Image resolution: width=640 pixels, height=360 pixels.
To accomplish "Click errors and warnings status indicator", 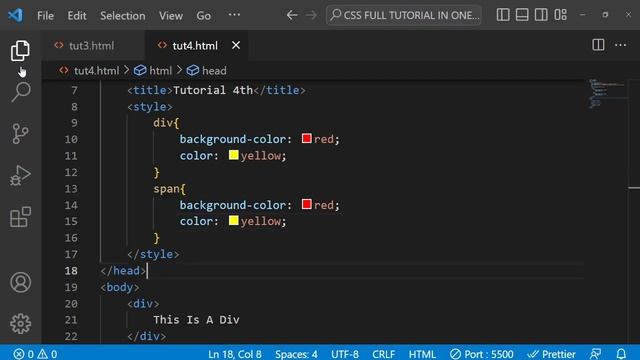I will click(35, 354).
